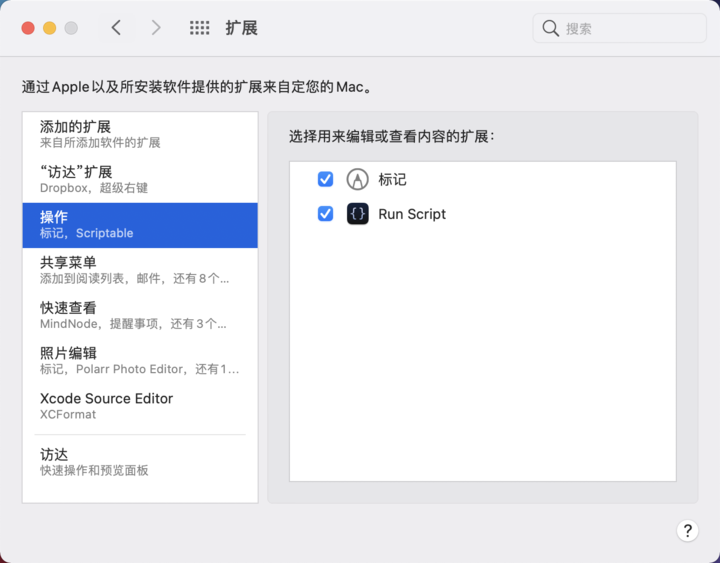Click the magnifying glass search icon
This screenshot has height=563, width=720.
[x=550, y=28]
